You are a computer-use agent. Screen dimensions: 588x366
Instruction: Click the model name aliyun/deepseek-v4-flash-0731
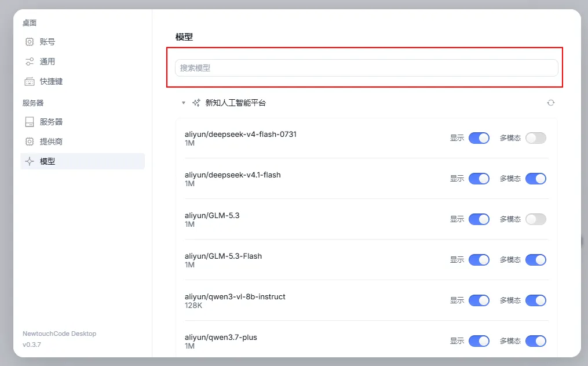coord(240,135)
